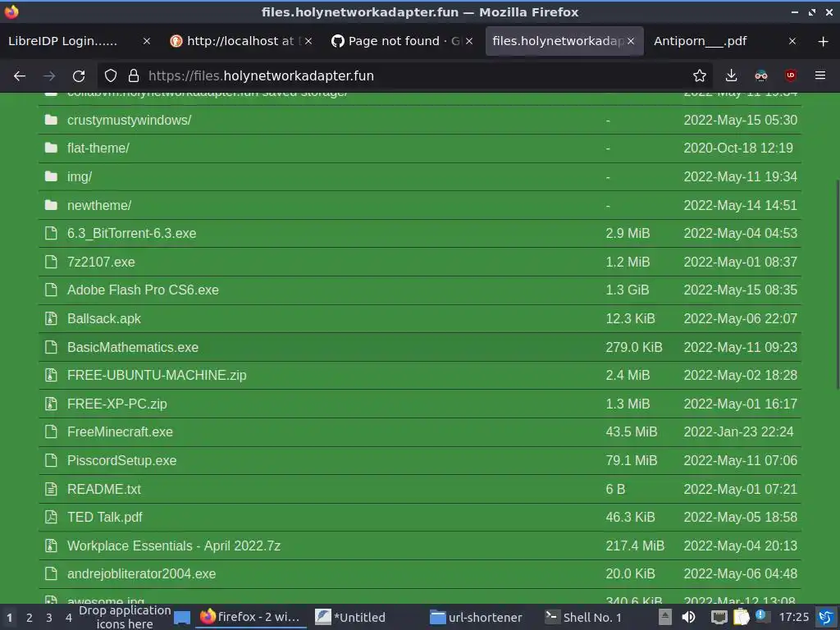Click the 2022-Jan-23 22:24 date

738,431
